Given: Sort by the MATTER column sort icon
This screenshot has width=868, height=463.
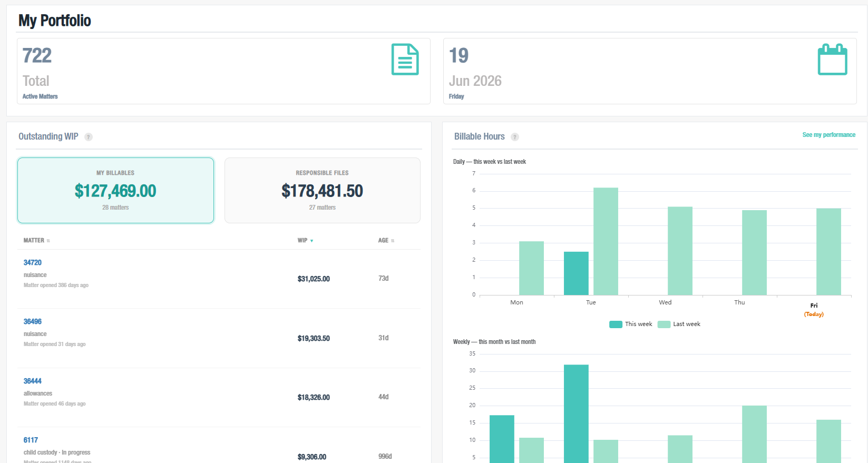Looking at the screenshot, I should (x=48, y=241).
